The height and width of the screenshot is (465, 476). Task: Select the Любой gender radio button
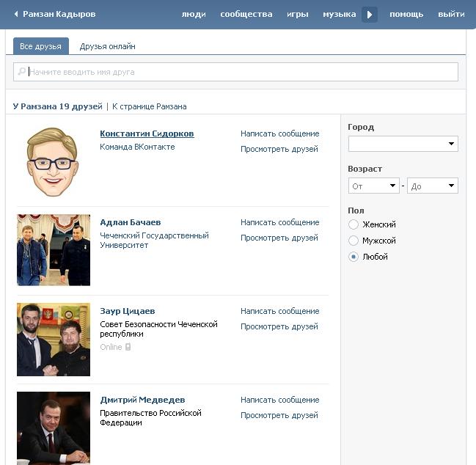pyautogui.click(x=354, y=257)
